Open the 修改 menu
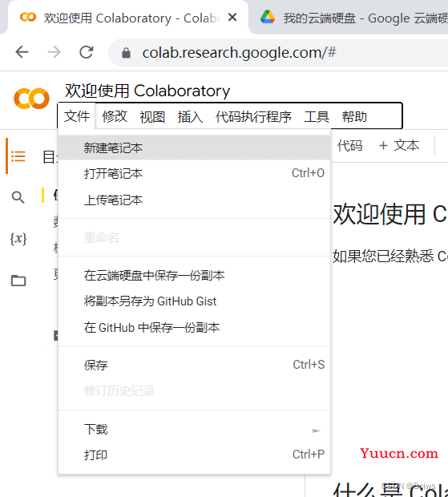Viewport: 448px width, 497px height. point(115,117)
